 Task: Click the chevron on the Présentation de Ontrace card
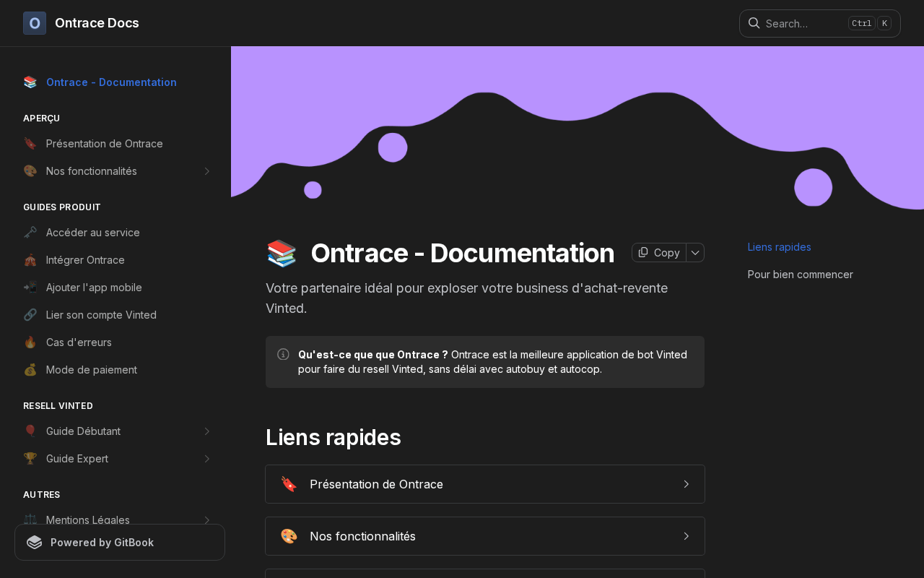point(687,484)
